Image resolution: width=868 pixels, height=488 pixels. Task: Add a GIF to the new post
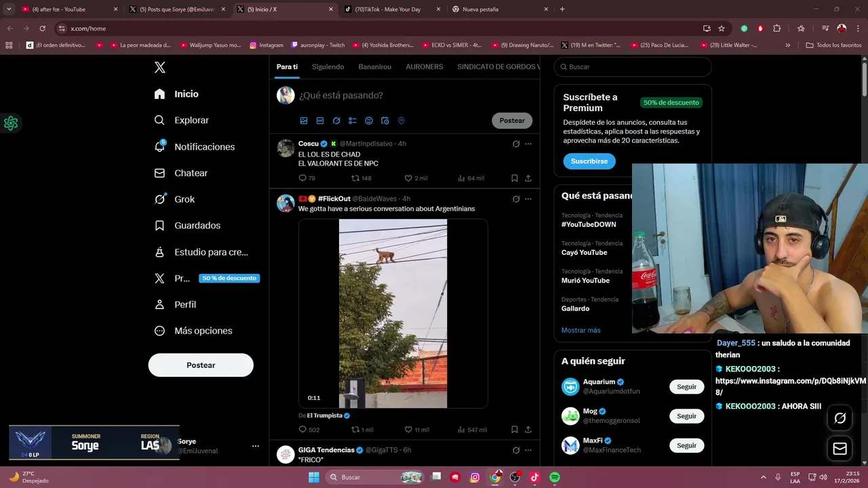pos(320,121)
